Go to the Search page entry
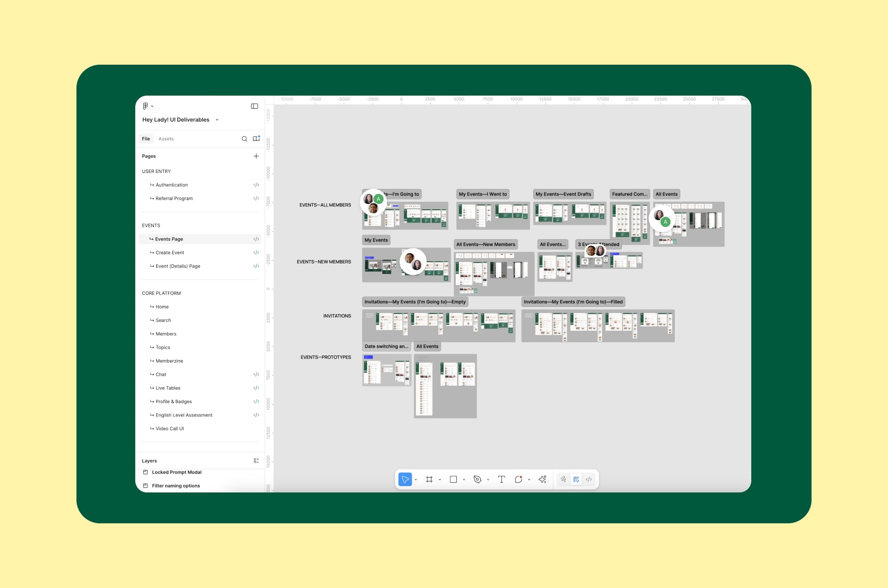The image size is (888, 588). pos(163,320)
